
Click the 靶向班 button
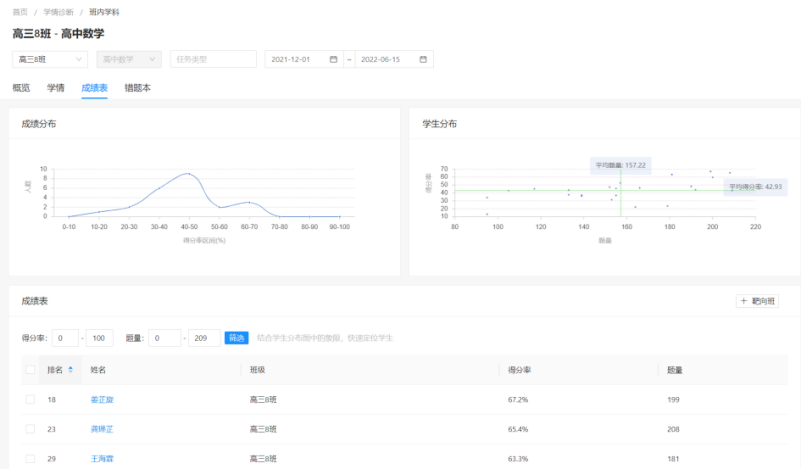(x=757, y=301)
